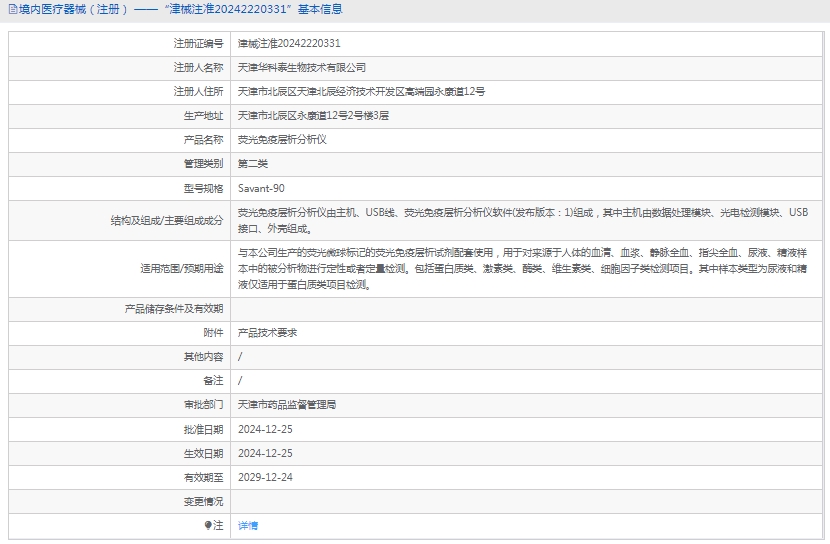Click the 批准日期 value 2024-12-25

click(x=265, y=429)
